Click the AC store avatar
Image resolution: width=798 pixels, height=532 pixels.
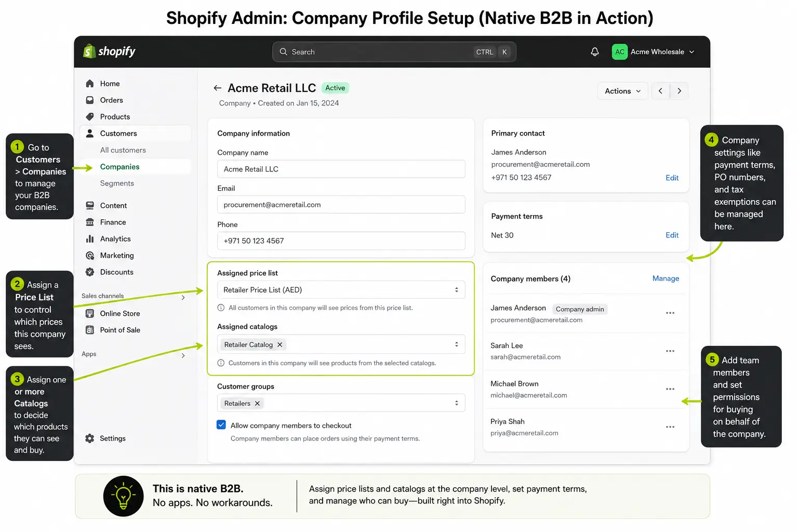[x=620, y=52]
